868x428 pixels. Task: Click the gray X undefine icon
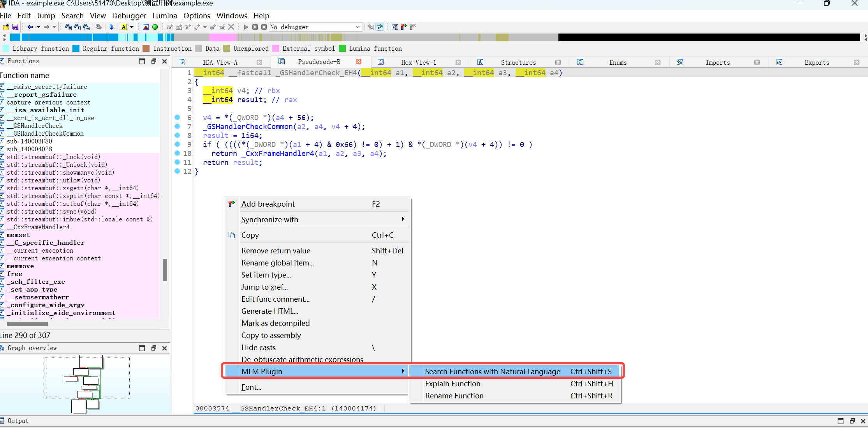(x=231, y=27)
